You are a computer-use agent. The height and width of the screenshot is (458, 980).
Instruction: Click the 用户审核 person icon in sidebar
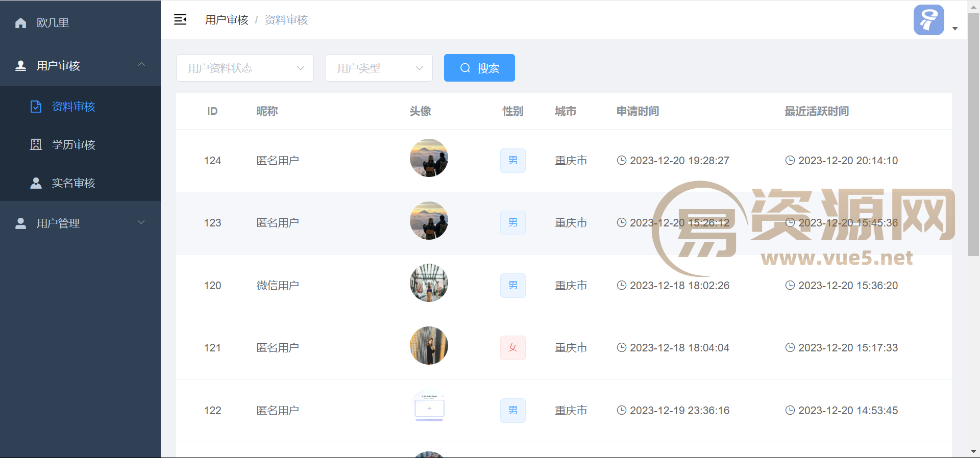20,66
